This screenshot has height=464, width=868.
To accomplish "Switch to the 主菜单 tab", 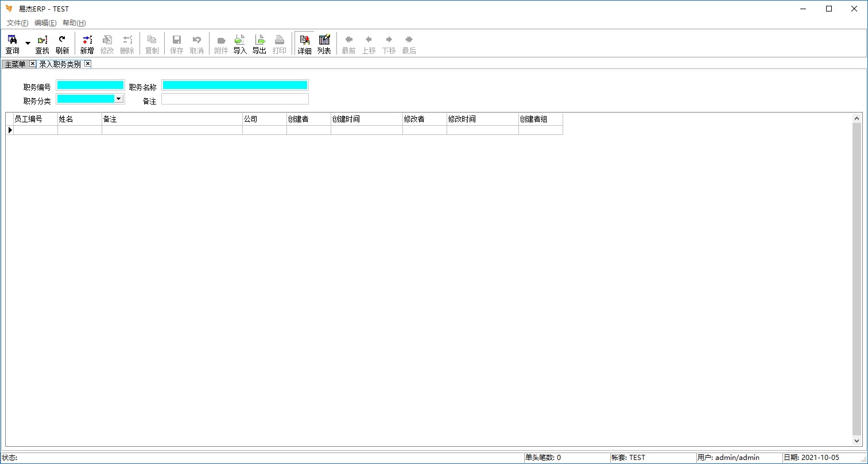I will point(15,64).
